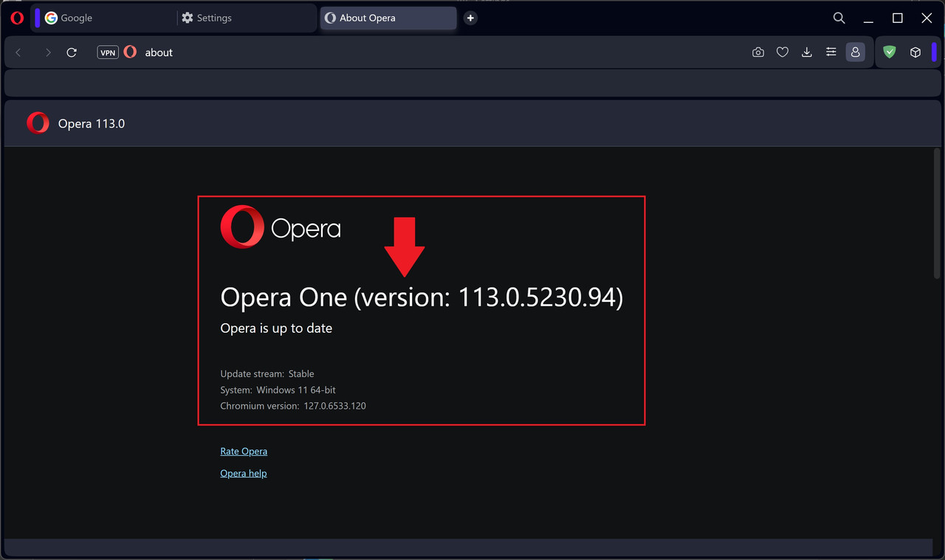The image size is (945, 560).
Task: Open the extensions cube icon
Action: pos(915,52)
